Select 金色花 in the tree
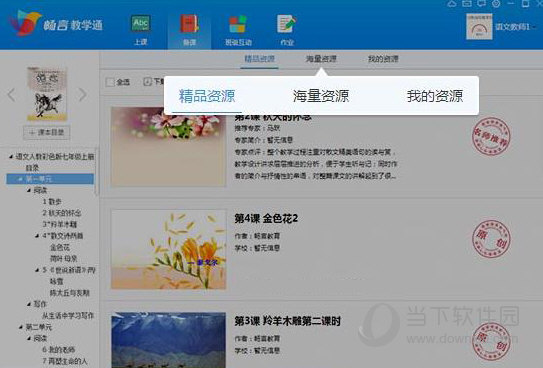 pos(60,247)
